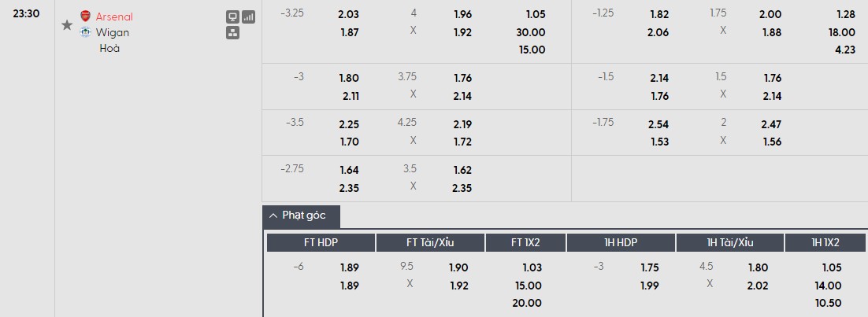
Task: Choose the 30.00 full-time 1X2 odds
Action: tap(531, 32)
